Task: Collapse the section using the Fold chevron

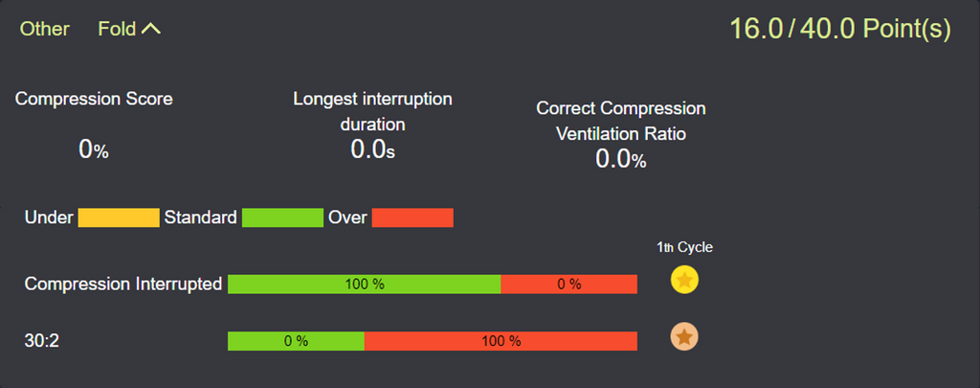Action: click(x=150, y=29)
